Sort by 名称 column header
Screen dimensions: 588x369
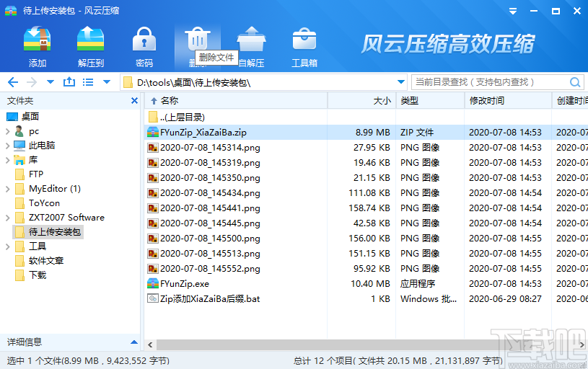tap(236, 100)
